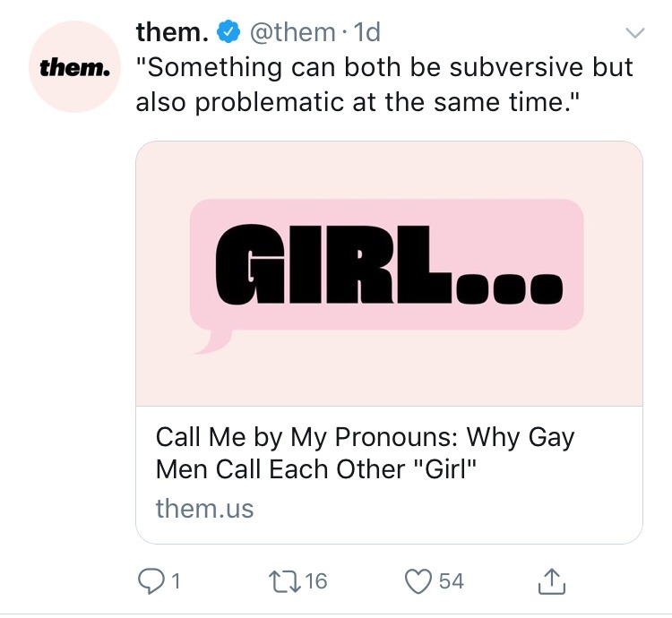The width and height of the screenshot is (672, 618).
Task: Select the quoted tweet text about subversive
Action: [383, 85]
